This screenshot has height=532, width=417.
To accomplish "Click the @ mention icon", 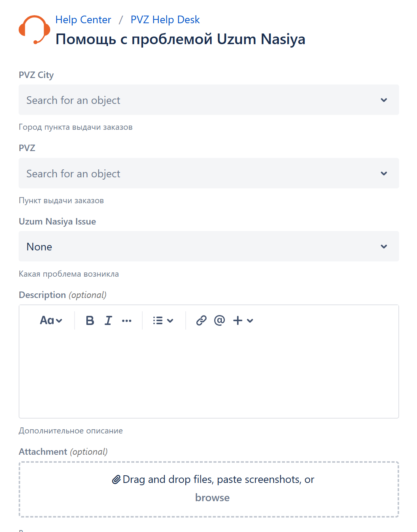I will click(220, 320).
